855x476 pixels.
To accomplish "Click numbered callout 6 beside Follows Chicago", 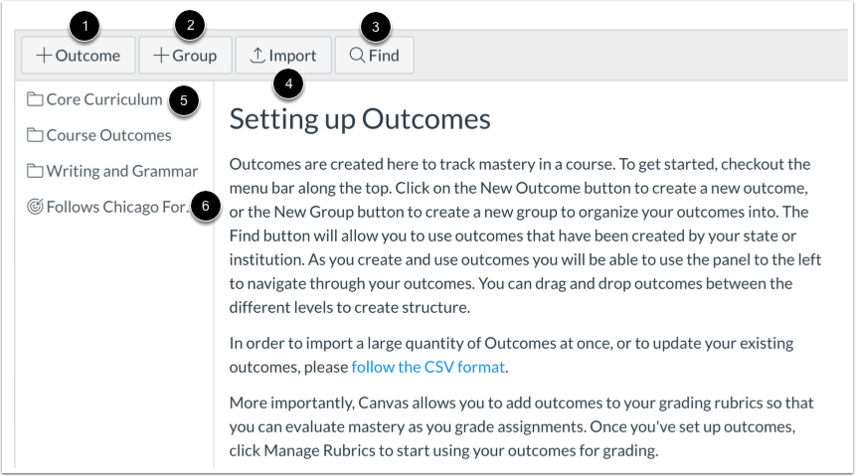I will click(x=206, y=206).
